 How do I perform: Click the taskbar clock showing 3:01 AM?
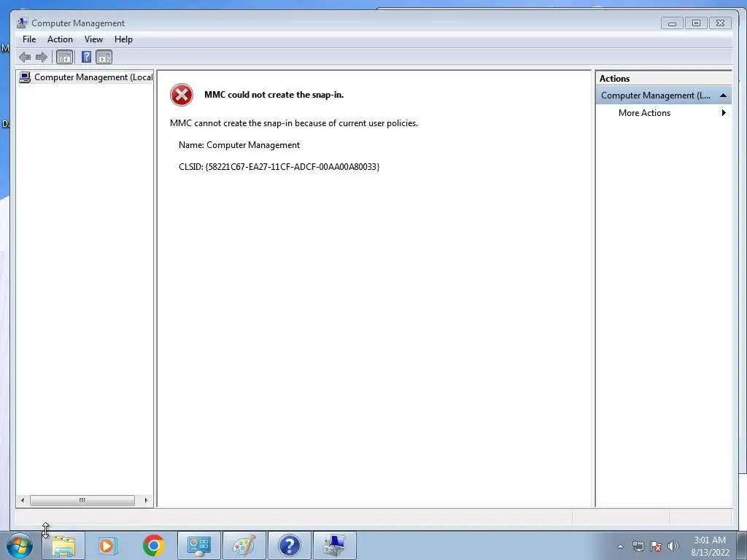pyautogui.click(x=710, y=546)
